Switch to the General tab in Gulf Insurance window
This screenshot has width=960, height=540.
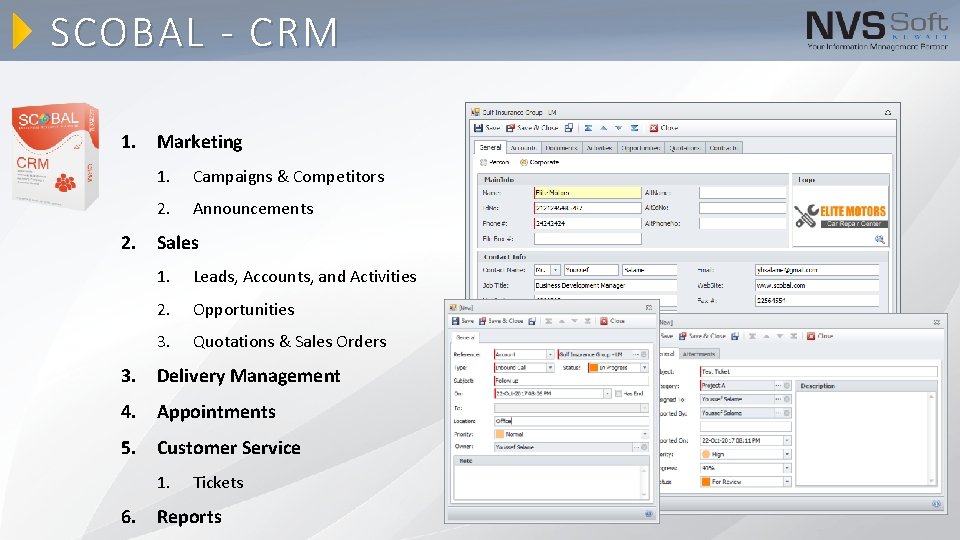(490, 148)
